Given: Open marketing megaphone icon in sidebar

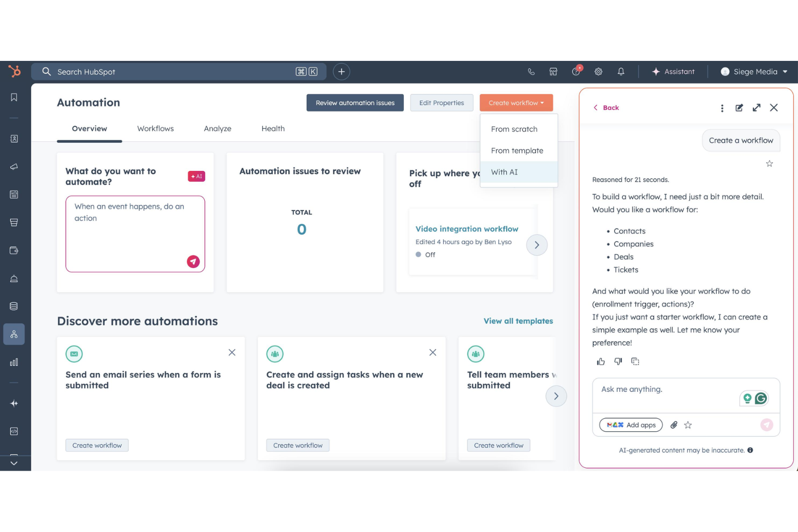Looking at the screenshot, I should tap(14, 167).
